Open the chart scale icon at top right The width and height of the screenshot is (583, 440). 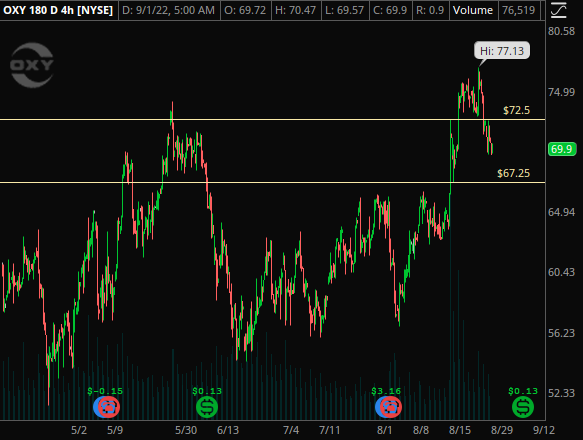coord(558,10)
